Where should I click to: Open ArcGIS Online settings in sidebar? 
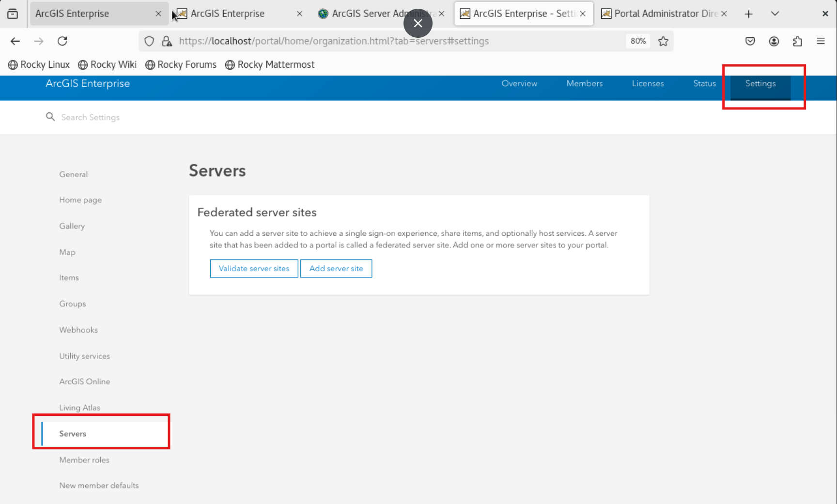[84, 382]
